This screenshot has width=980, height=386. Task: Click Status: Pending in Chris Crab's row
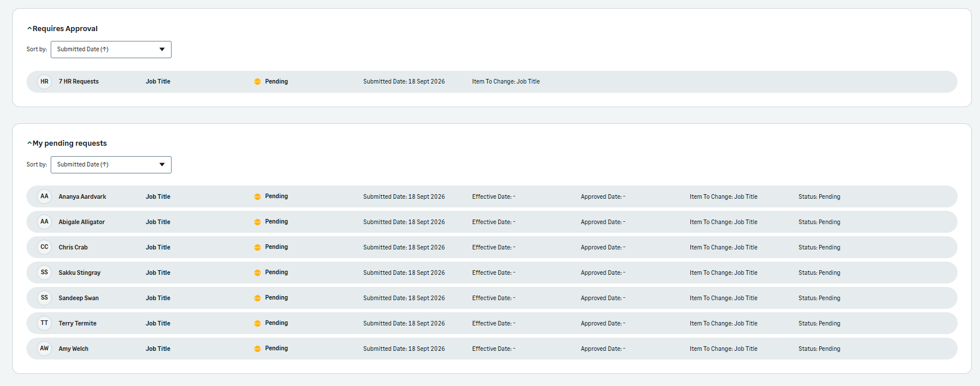pos(819,248)
